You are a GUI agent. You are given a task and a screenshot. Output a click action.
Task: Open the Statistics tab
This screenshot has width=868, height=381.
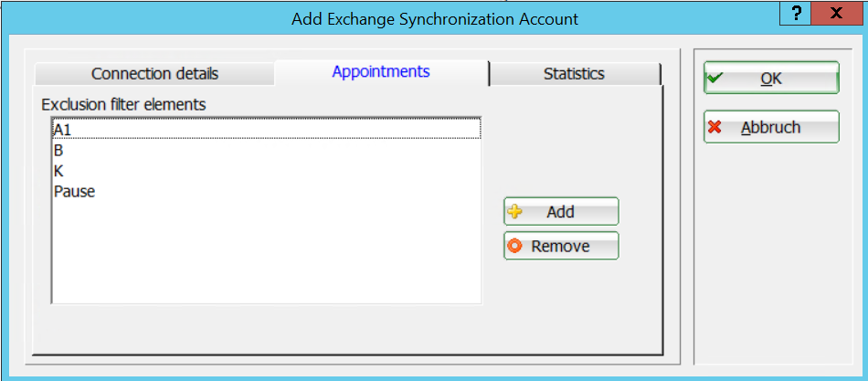tap(574, 74)
